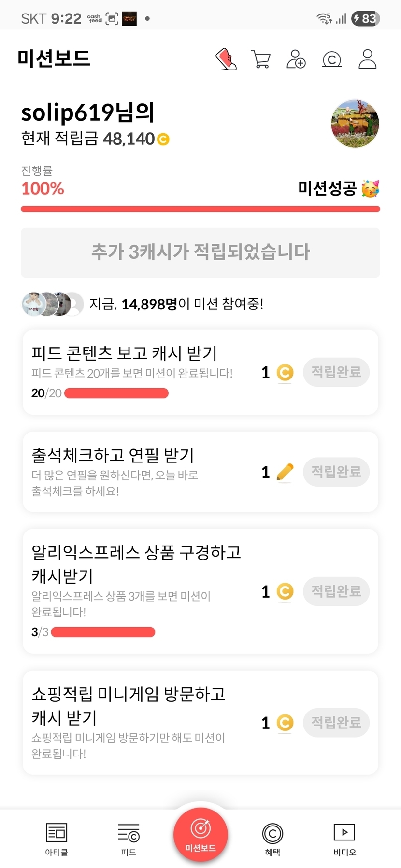The image size is (401, 868).
Task: Open the user profile icon
Action: (367, 59)
